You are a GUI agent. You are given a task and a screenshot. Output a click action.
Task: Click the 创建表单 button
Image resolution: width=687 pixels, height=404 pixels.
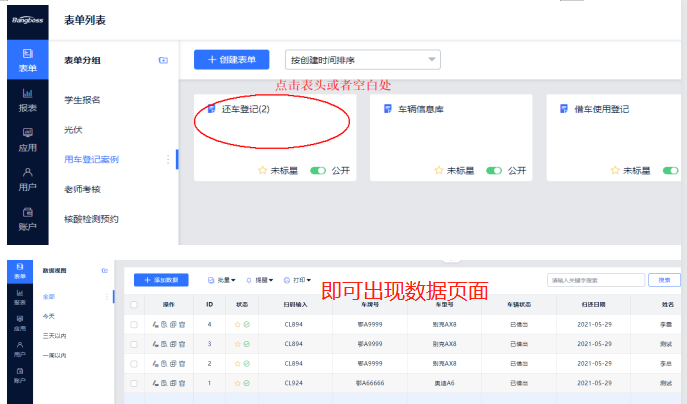pyautogui.click(x=231, y=60)
